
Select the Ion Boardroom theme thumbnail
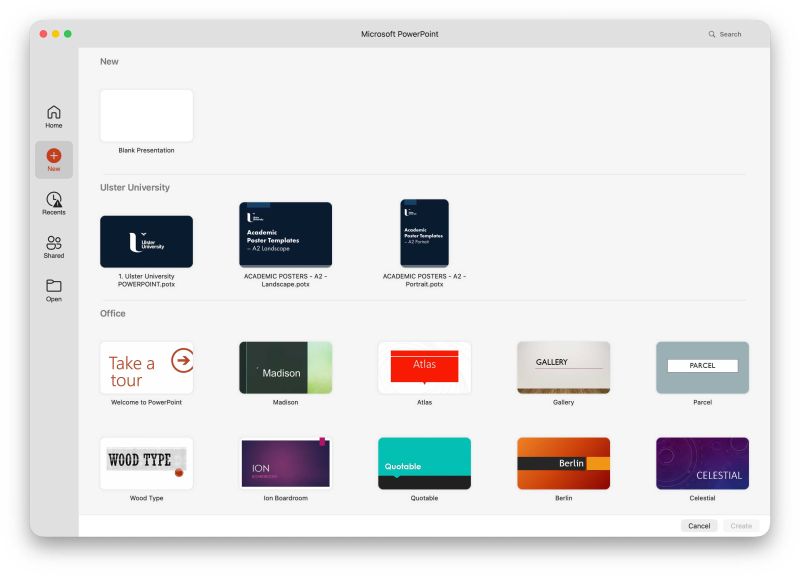[x=286, y=463]
